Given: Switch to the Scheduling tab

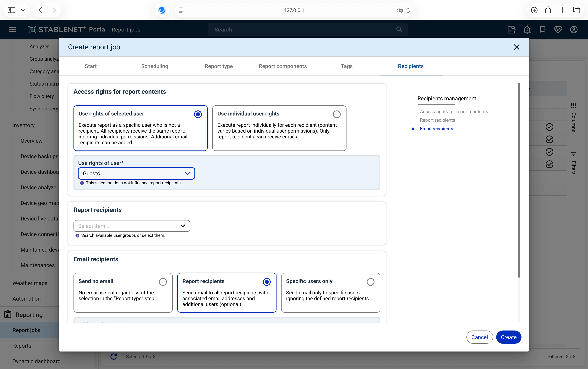Looking at the screenshot, I should tap(155, 66).
